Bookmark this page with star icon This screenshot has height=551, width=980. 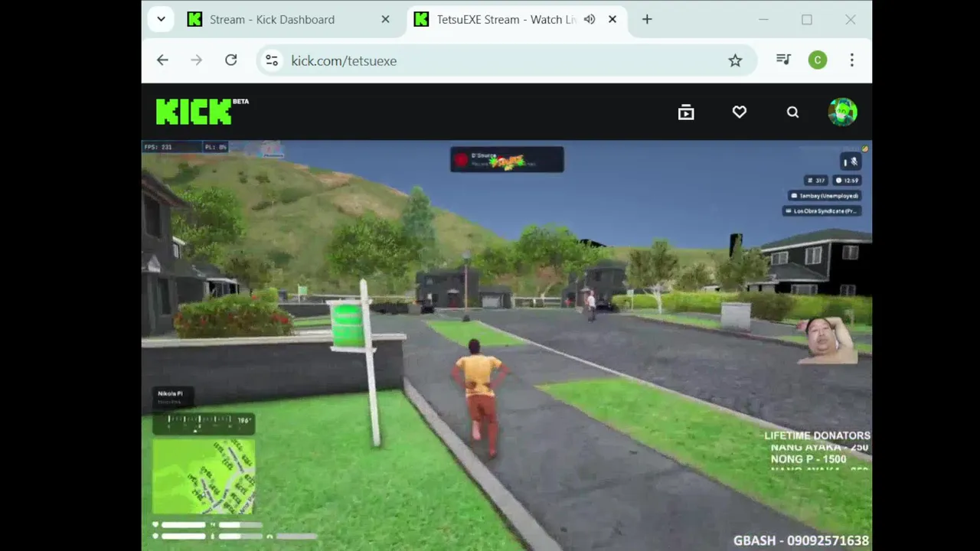click(x=735, y=60)
